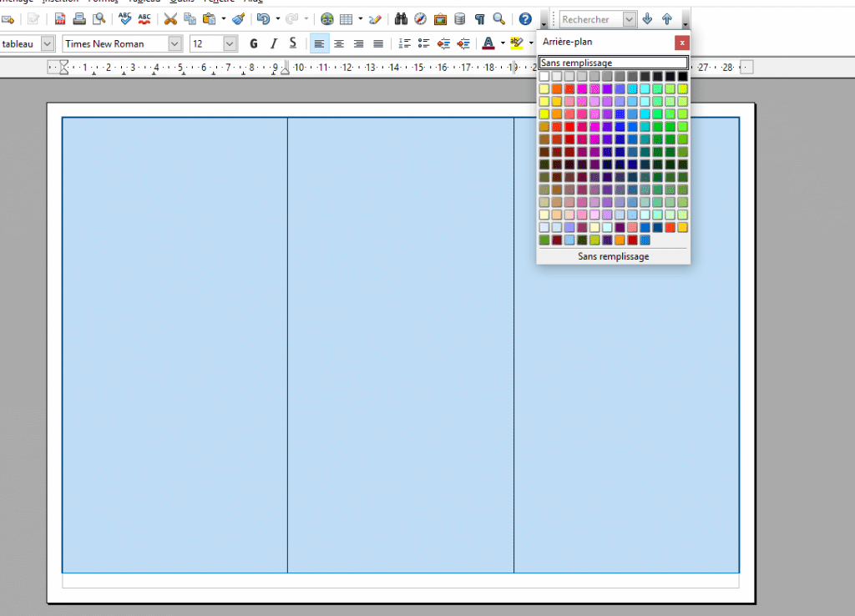Toggle bold with the G button

254,43
